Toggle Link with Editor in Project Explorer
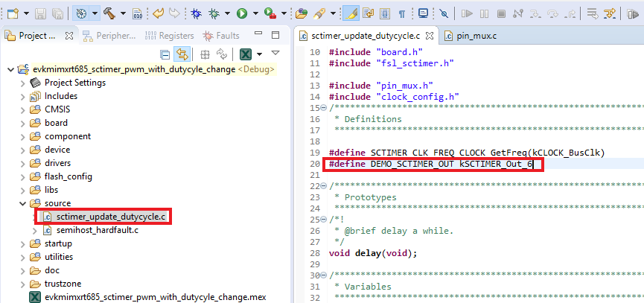The height and width of the screenshot is (303, 644). click(182, 54)
